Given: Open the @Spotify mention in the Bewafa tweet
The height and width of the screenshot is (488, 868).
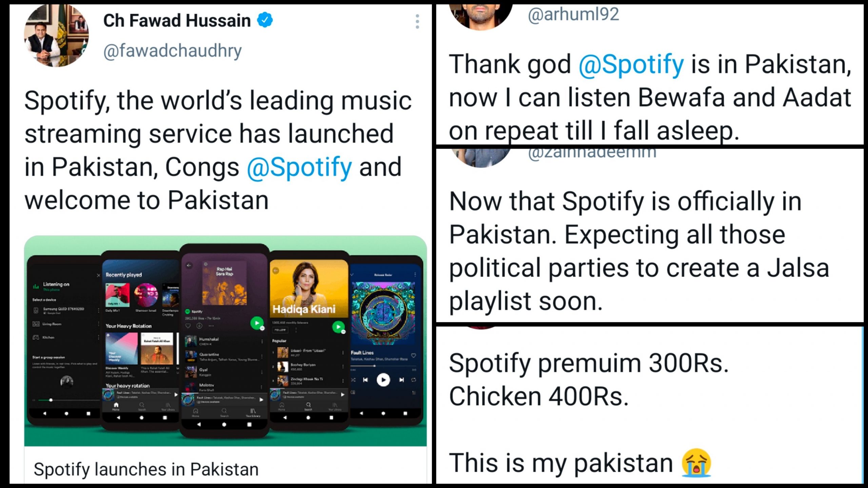Looking at the screenshot, I should [631, 64].
